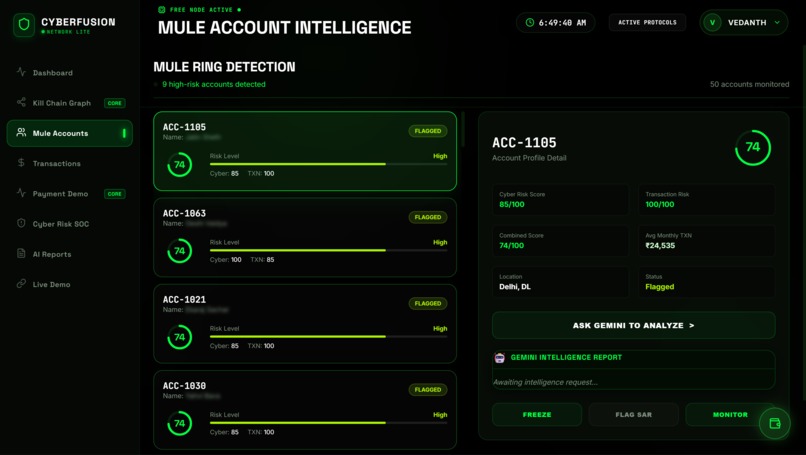
Task: Click the AI Reports document icon
Action: [x=21, y=253]
